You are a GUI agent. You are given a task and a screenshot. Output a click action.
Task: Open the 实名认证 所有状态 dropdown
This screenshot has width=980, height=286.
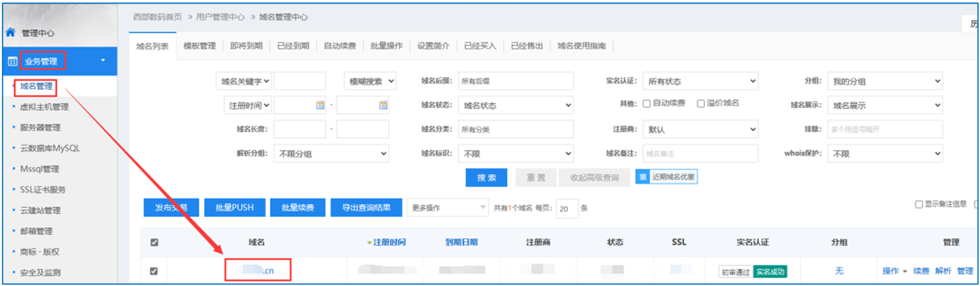[x=700, y=81]
